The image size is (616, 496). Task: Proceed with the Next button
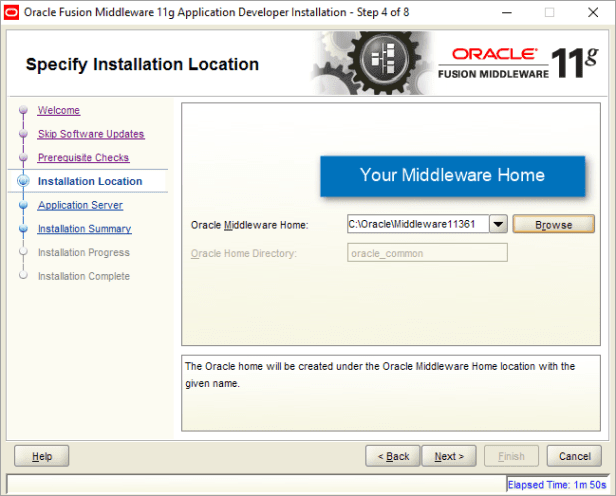tap(449, 456)
